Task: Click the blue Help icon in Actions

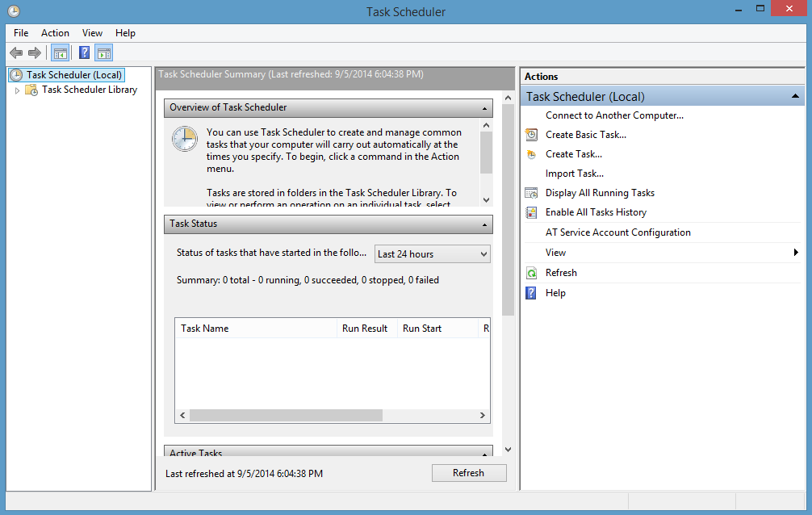Action: point(531,293)
